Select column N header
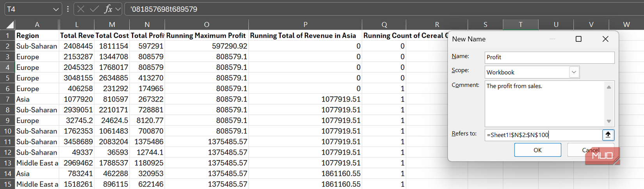 click(147, 25)
